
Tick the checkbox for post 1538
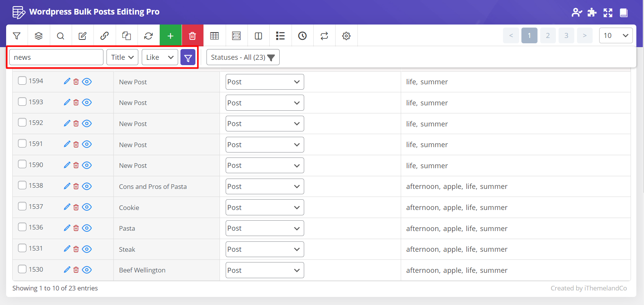[x=22, y=185]
